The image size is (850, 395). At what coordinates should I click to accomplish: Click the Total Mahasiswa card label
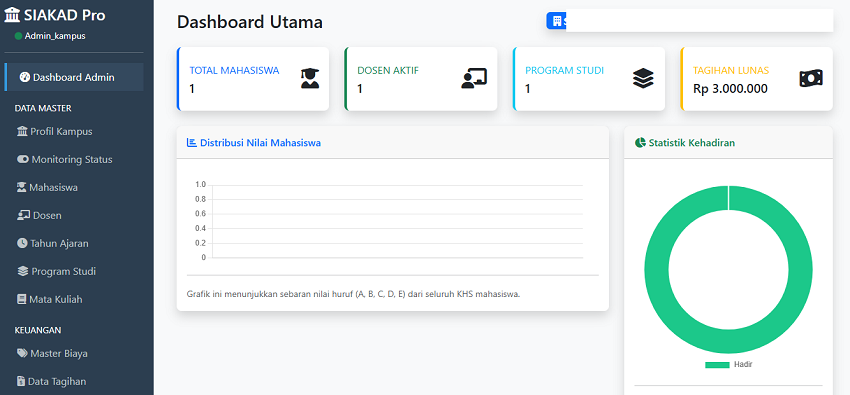(234, 70)
